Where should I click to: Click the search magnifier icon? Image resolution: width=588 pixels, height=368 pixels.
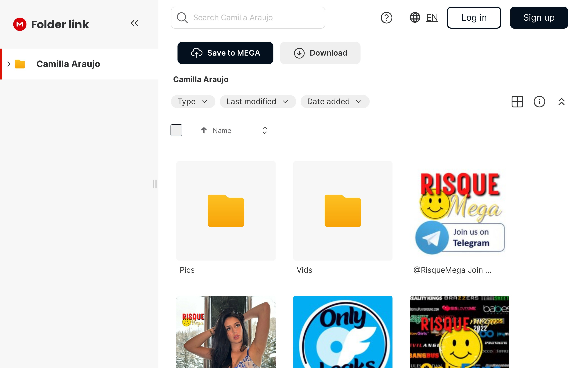[x=182, y=17]
